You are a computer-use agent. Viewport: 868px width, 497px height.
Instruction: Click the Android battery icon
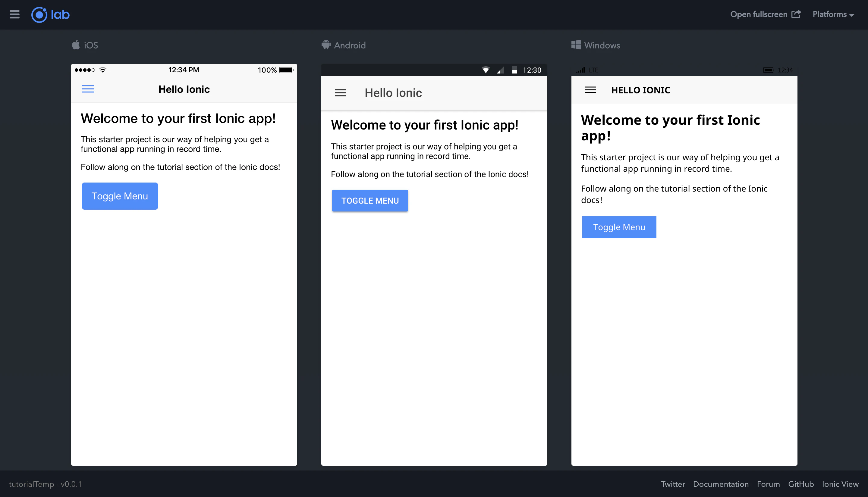514,70
